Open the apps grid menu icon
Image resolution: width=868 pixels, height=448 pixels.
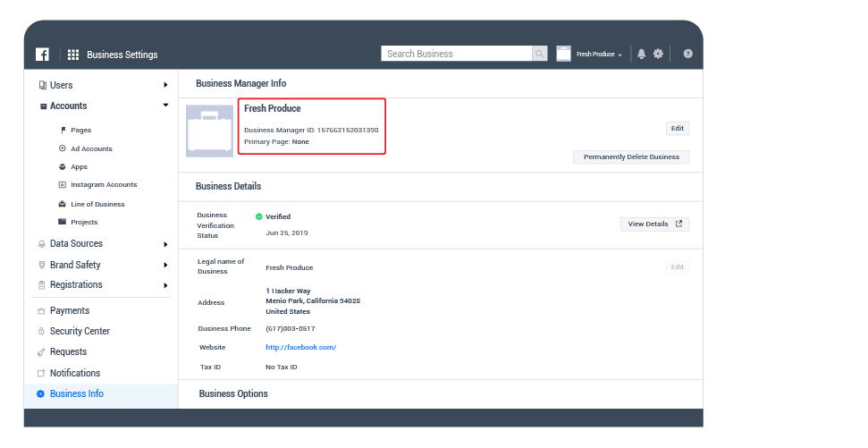point(73,55)
